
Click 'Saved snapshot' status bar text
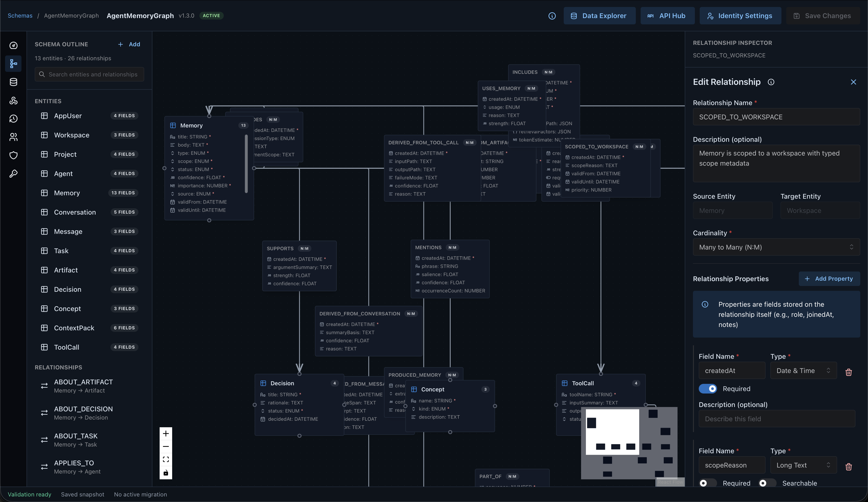[x=82, y=495]
